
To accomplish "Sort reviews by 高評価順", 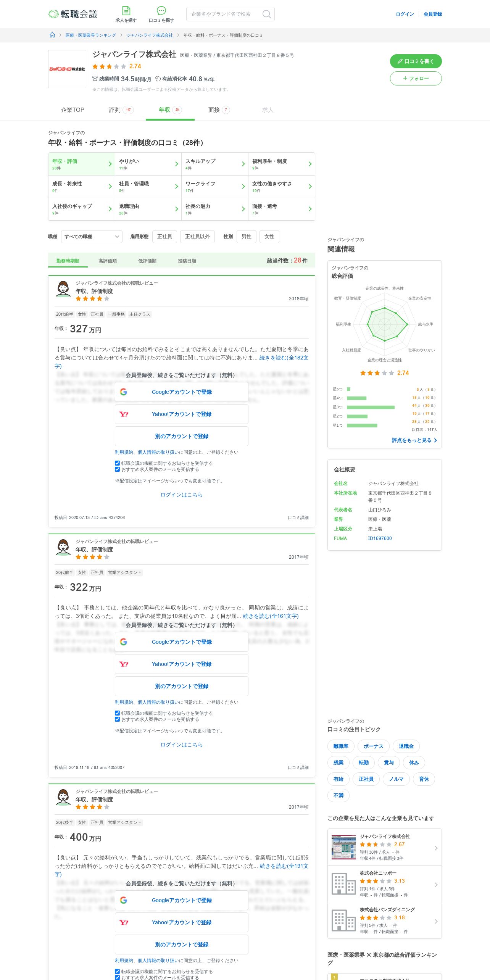I will (x=108, y=261).
